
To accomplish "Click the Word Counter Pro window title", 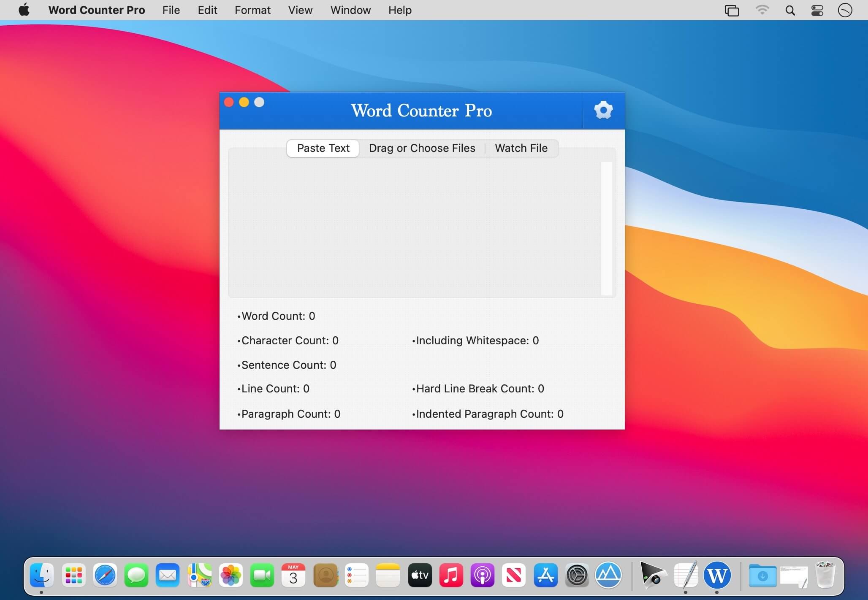I will pos(421,111).
